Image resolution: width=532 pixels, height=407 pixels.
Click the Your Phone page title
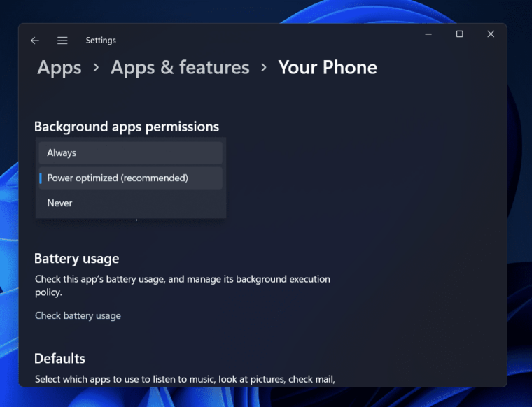tap(328, 67)
